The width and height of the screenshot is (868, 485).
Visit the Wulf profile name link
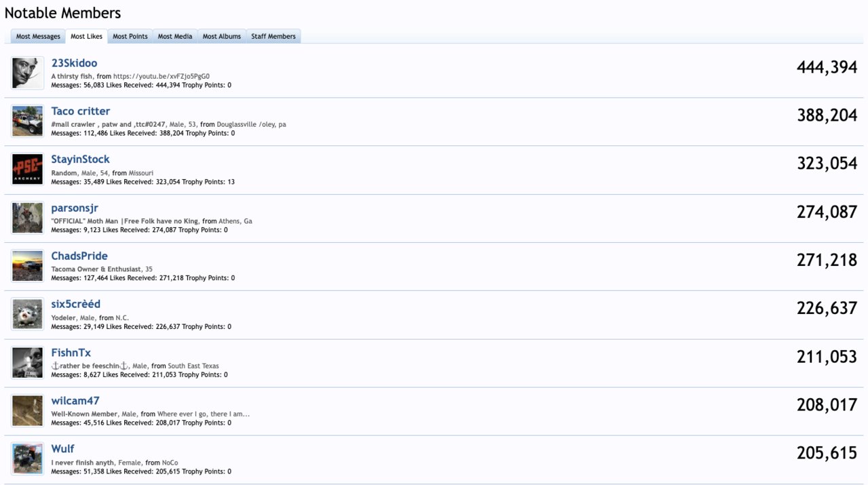(62, 450)
